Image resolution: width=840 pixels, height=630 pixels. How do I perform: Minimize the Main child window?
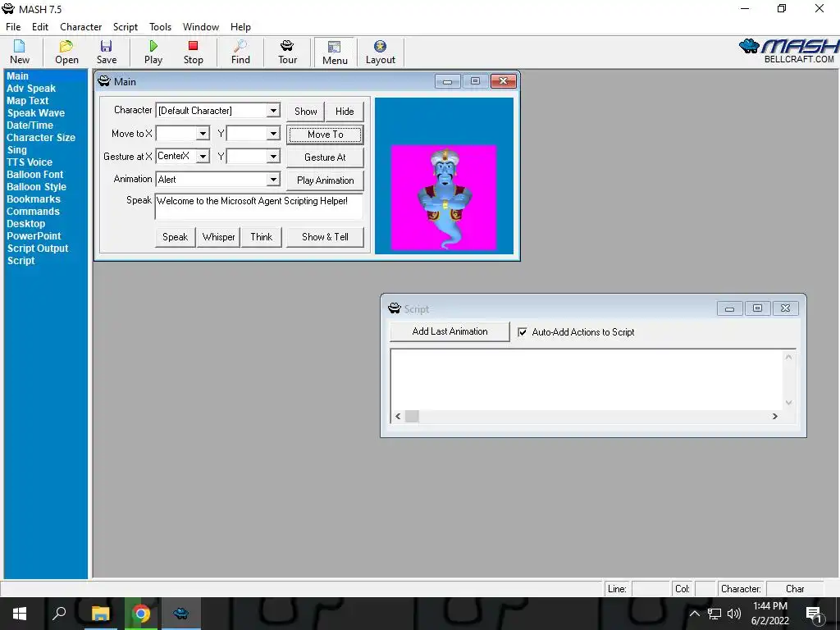click(448, 81)
